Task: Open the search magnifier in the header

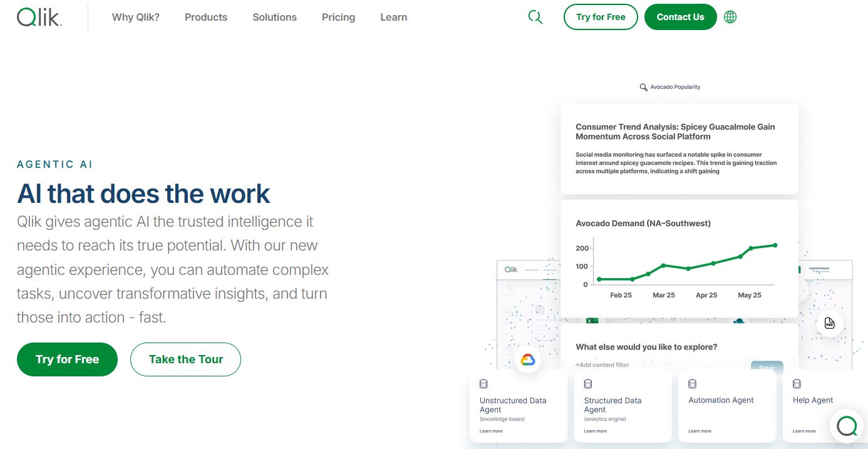Action: (535, 17)
